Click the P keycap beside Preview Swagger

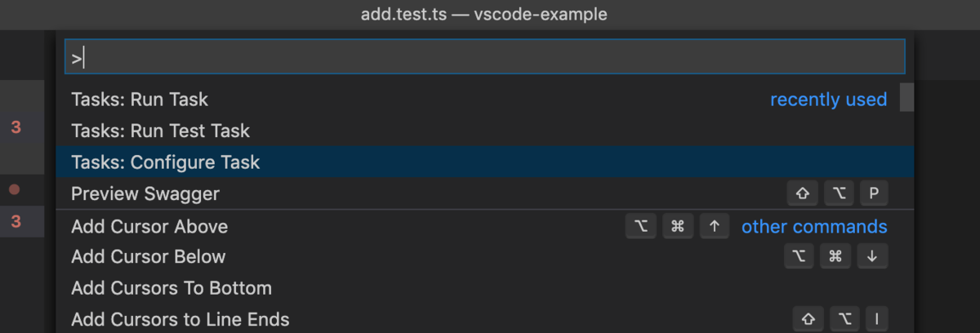(873, 193)
